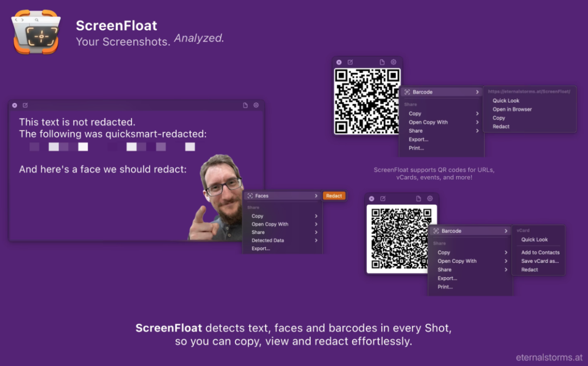This screenshot has width=588, height=366.
Task: Expand Share in the Faces context menu
Action: (283, 232)
